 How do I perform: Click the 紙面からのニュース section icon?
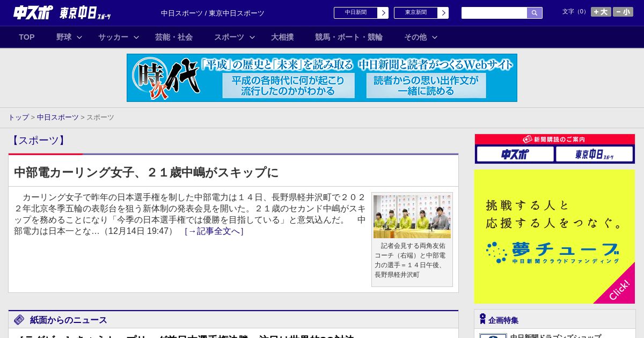tap(19, 320)
